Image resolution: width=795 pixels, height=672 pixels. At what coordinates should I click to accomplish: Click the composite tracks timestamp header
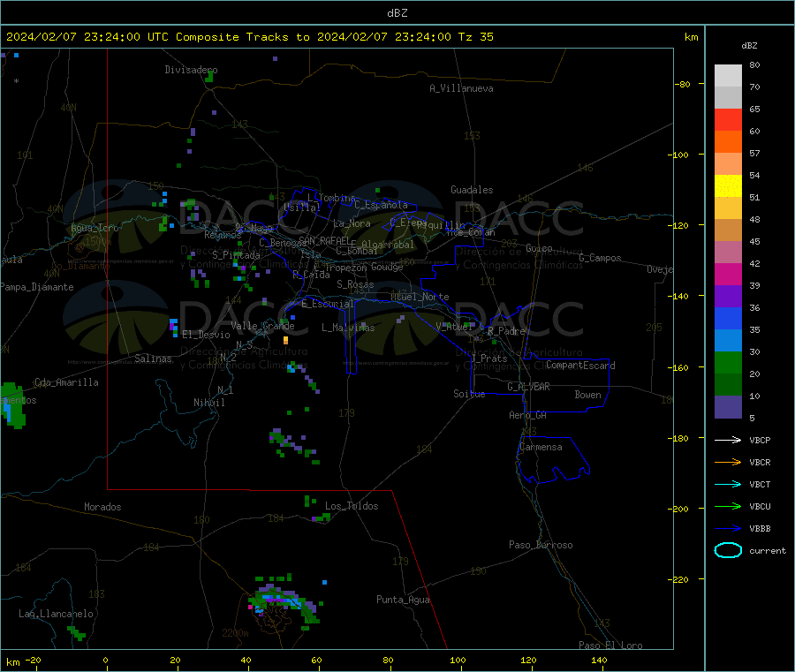click(249, 37)
